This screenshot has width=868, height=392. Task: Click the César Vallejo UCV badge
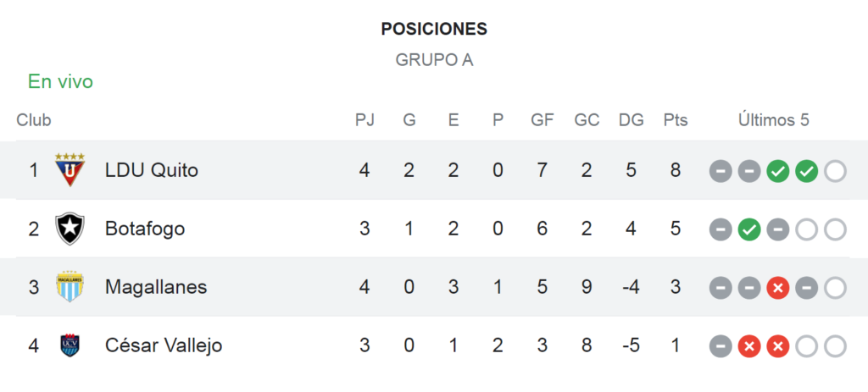coord(70,345)
